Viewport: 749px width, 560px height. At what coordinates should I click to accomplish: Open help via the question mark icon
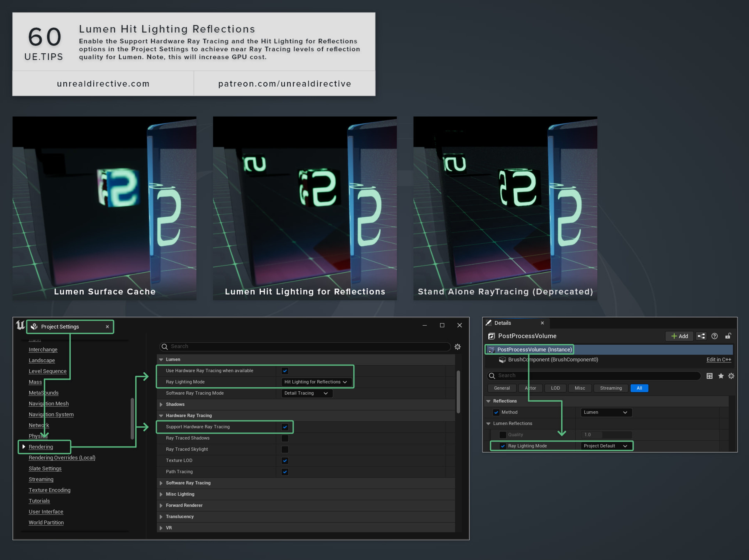pos(714,336)
